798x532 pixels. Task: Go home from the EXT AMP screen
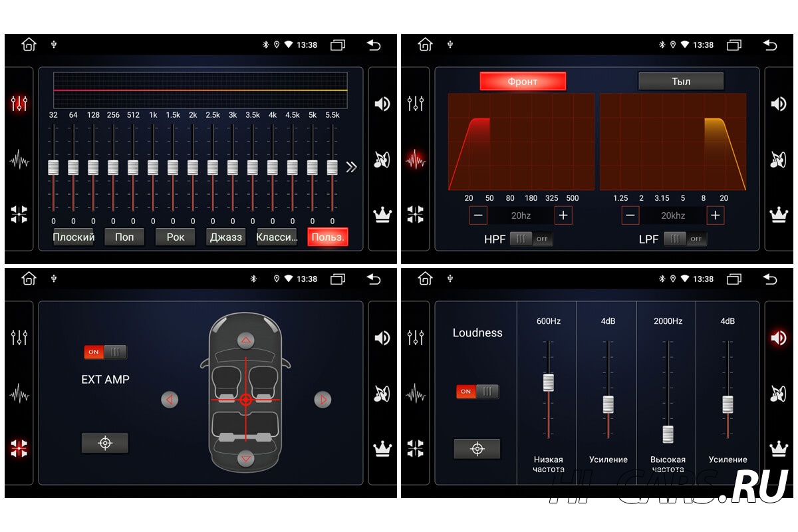click(x=29, y=279)
